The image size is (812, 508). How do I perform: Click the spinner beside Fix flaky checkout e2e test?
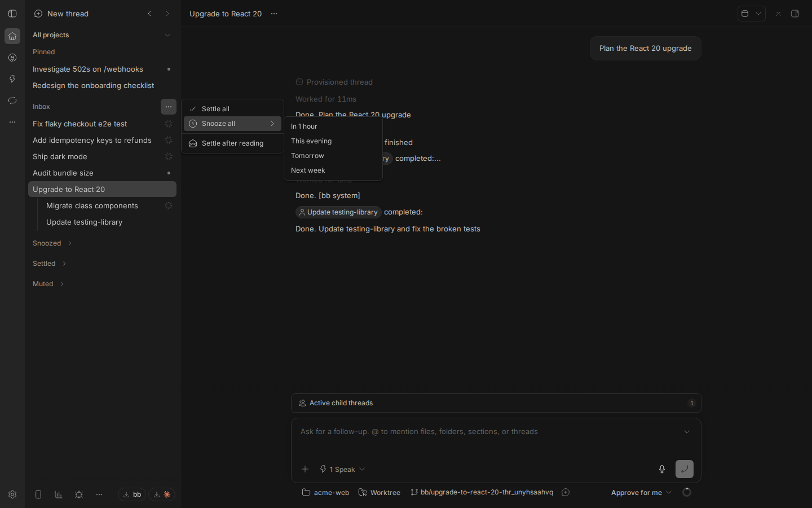[x=169, y=124]
